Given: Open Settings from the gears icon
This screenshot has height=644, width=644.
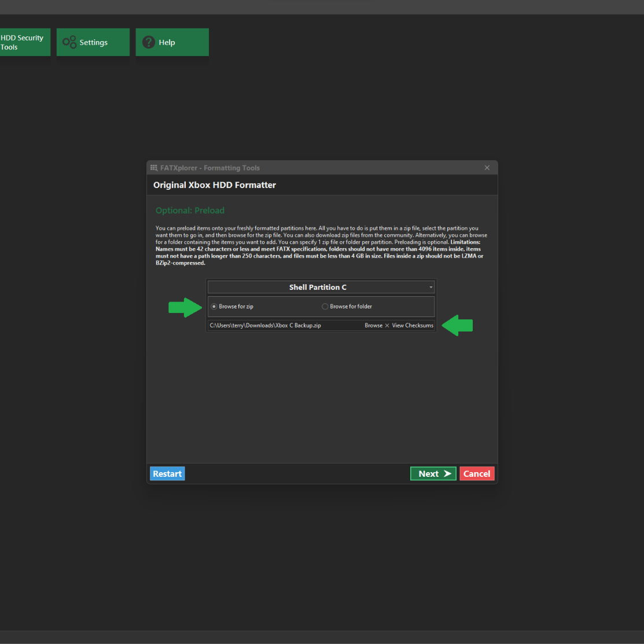Looking at the screenshot, I should tap(93, 42).
